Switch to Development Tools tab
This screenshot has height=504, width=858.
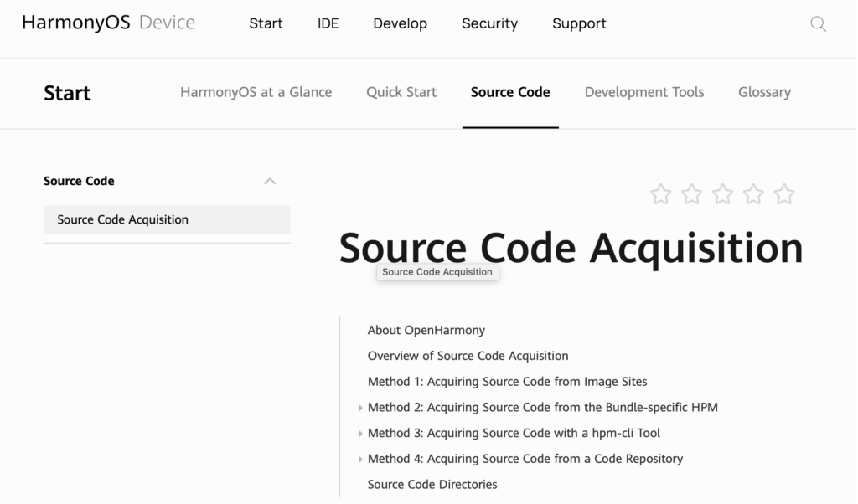click(644, 92)
